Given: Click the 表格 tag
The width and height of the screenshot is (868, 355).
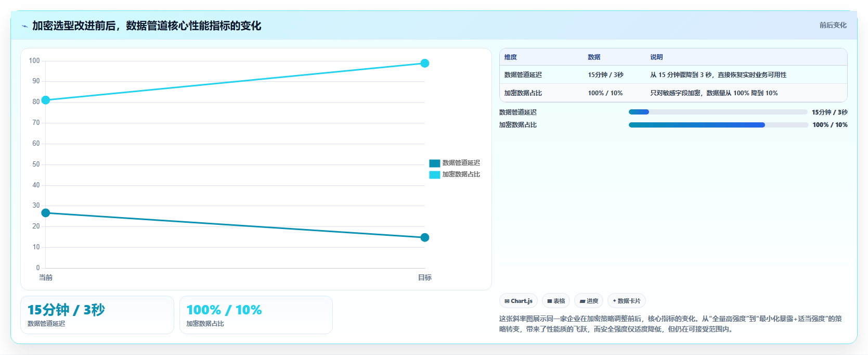Looking at the screenshot, I should tap(556, 301).
